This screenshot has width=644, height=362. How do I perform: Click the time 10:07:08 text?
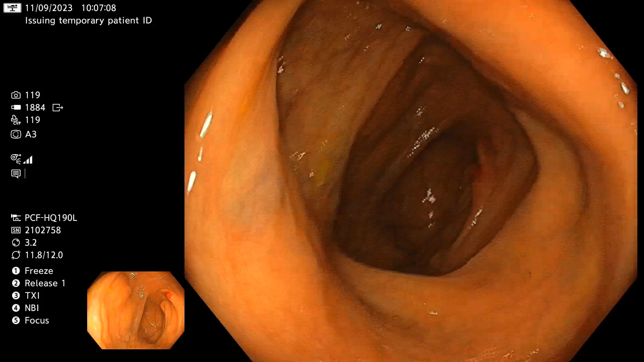[99, 8]
